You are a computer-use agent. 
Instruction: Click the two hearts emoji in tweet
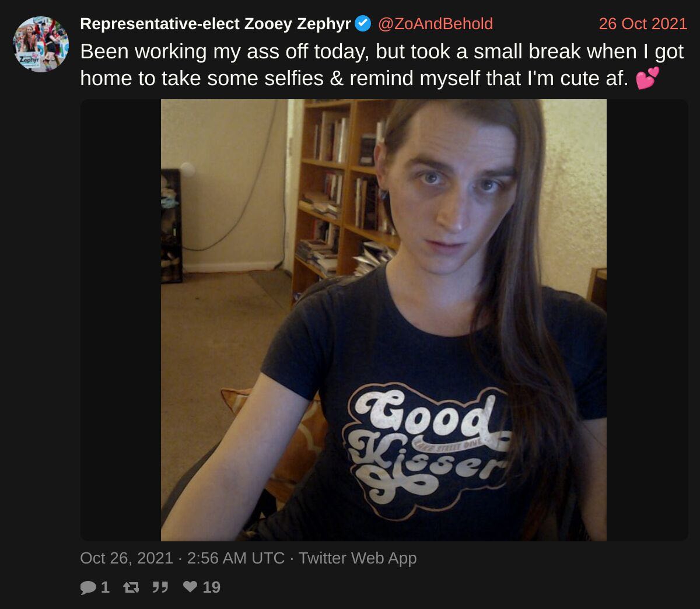coord(647,78)
